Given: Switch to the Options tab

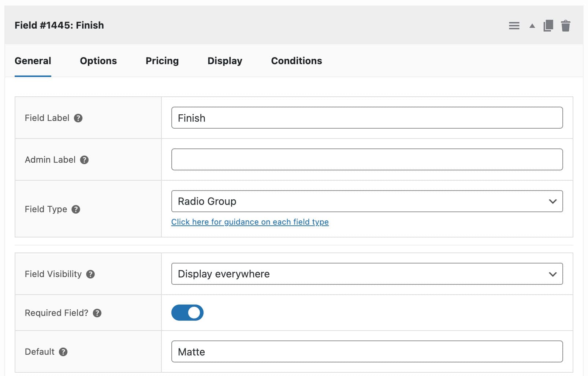Looking at the screenshot, I should click(x=98, y=61).
